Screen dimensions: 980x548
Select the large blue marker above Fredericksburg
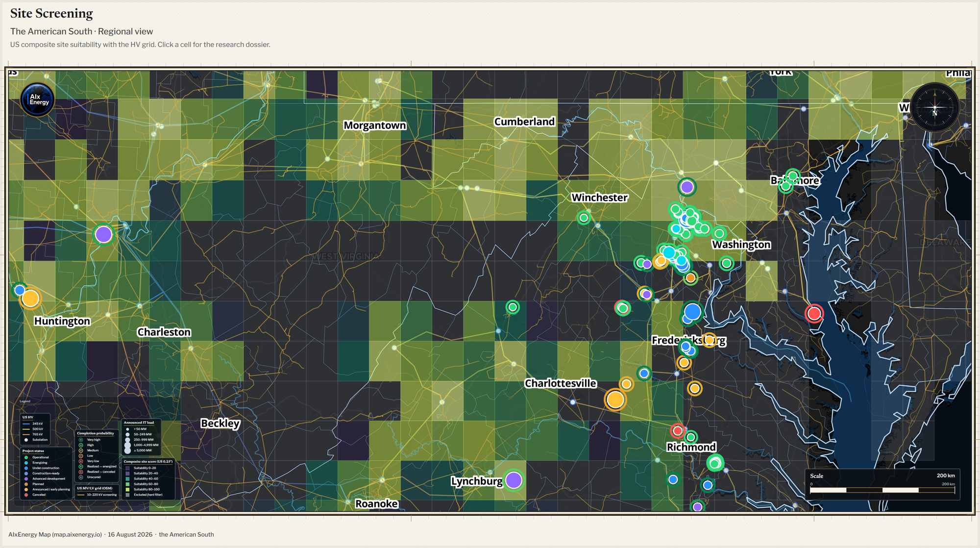(x=692, y=311)
